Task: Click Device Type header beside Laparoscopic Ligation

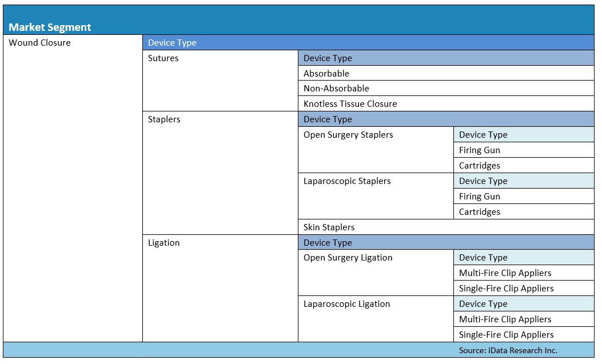Action: pyautogui.click(x=524, y=304)
